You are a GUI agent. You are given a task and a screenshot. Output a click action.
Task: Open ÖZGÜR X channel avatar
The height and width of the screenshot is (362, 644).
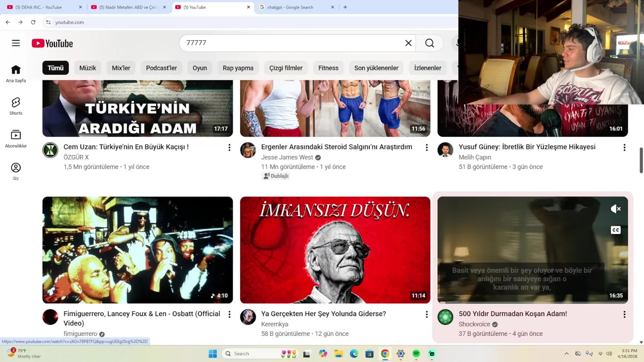(50, 150)
